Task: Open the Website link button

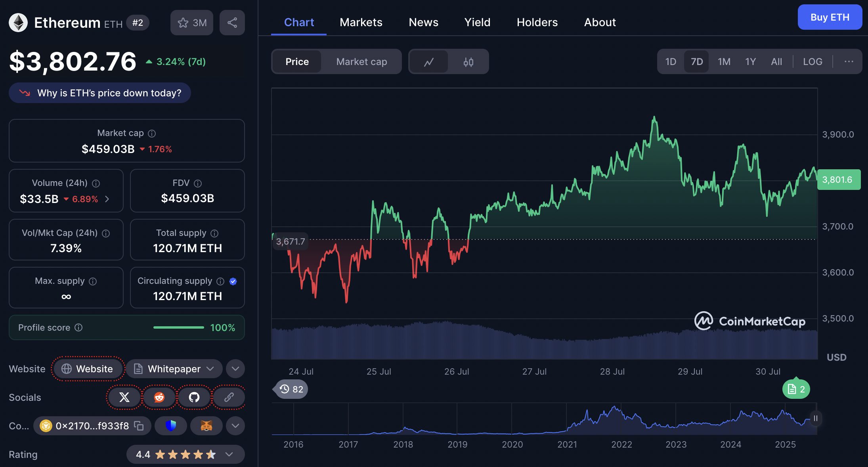Action: point(88,369)
